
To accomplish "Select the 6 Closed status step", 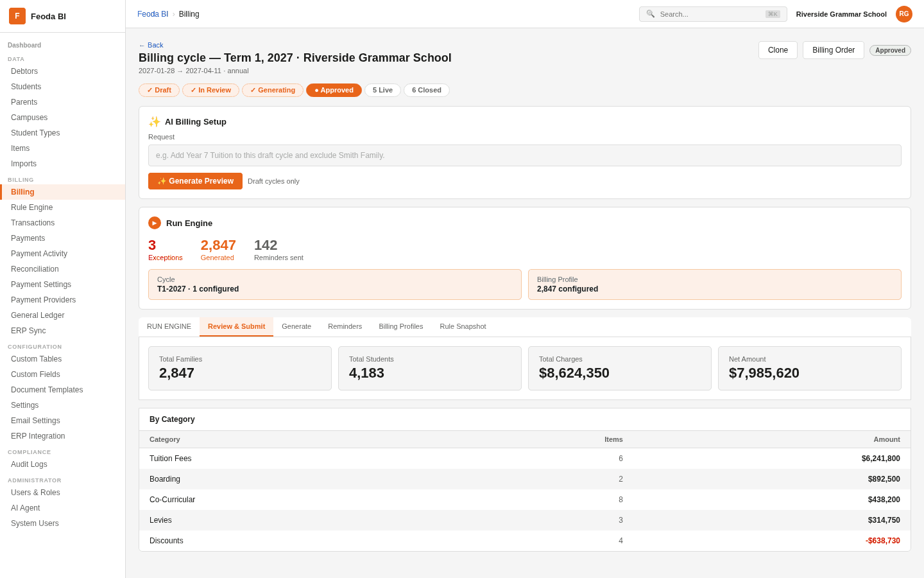I will point(427,91).
